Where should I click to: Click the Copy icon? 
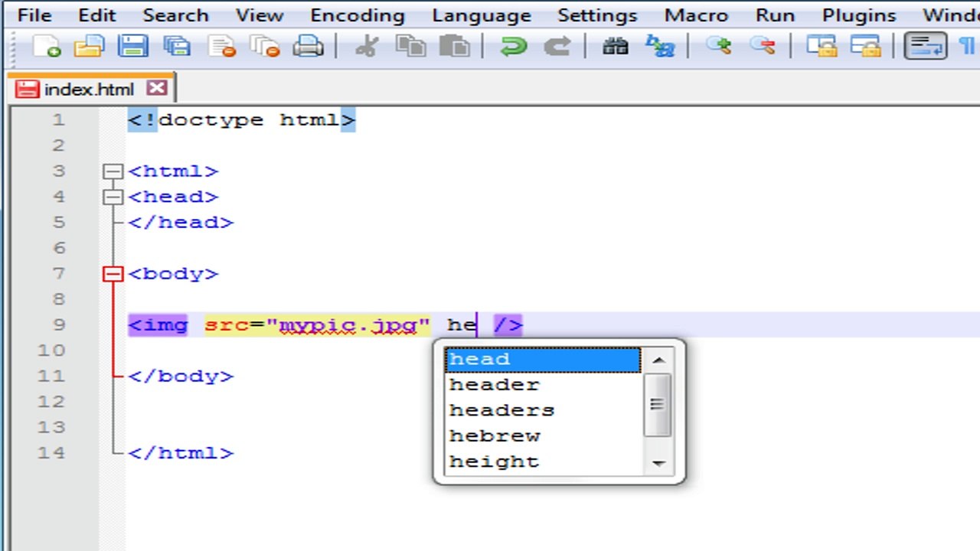[x=410, y=47]
